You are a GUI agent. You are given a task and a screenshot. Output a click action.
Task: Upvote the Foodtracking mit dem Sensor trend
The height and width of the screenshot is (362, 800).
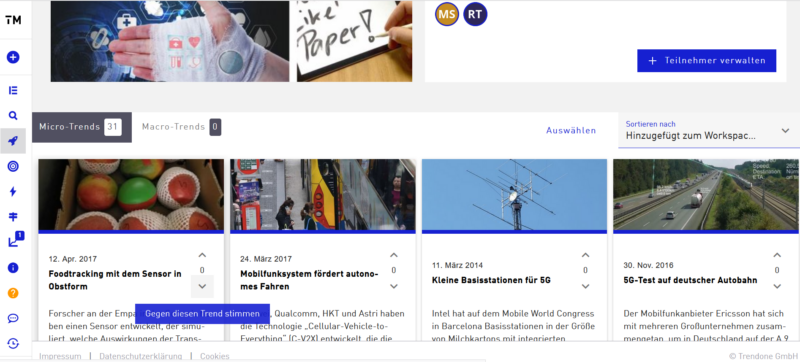pos(202,255)
